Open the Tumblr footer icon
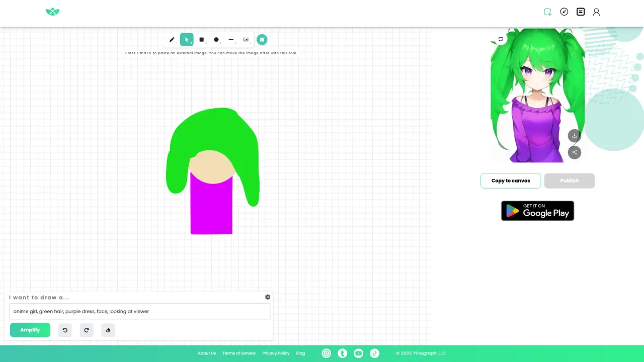 (x=343, y=353)
